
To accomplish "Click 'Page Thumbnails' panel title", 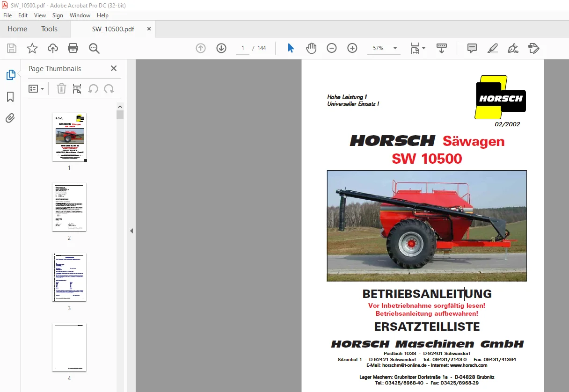I will (x=55, y=68).
